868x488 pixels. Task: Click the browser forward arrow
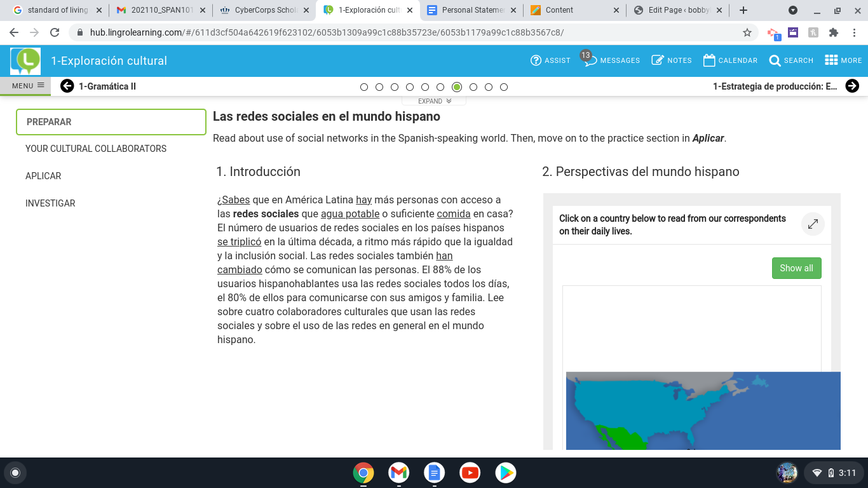pos(34,32)
